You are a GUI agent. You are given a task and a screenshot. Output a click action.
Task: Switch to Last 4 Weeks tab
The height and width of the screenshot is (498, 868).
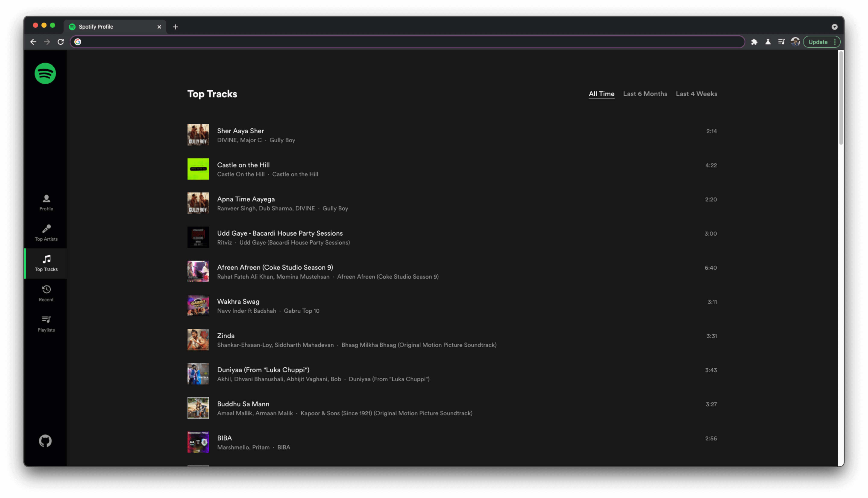696,94
